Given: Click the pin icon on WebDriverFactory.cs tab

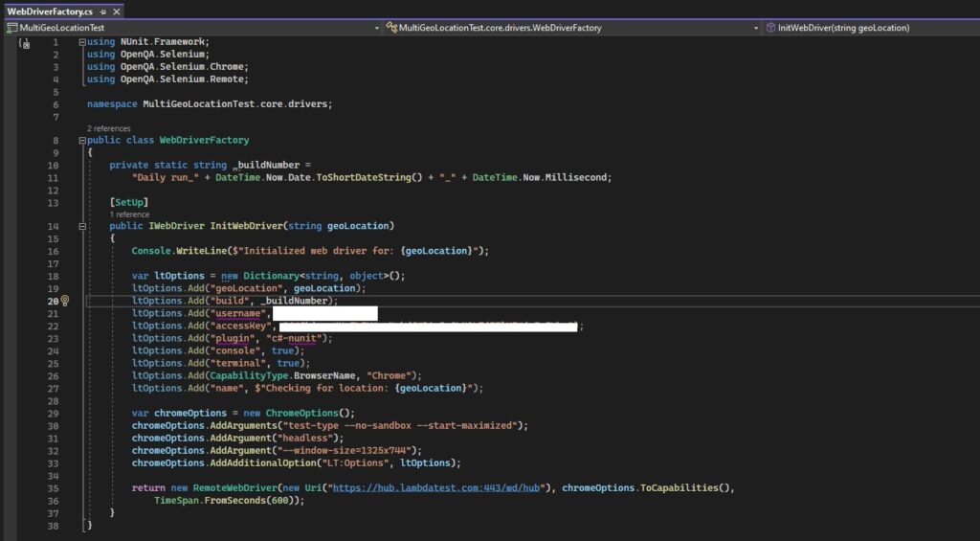Looking at the screenshot, I should click(x=102, y=11).
